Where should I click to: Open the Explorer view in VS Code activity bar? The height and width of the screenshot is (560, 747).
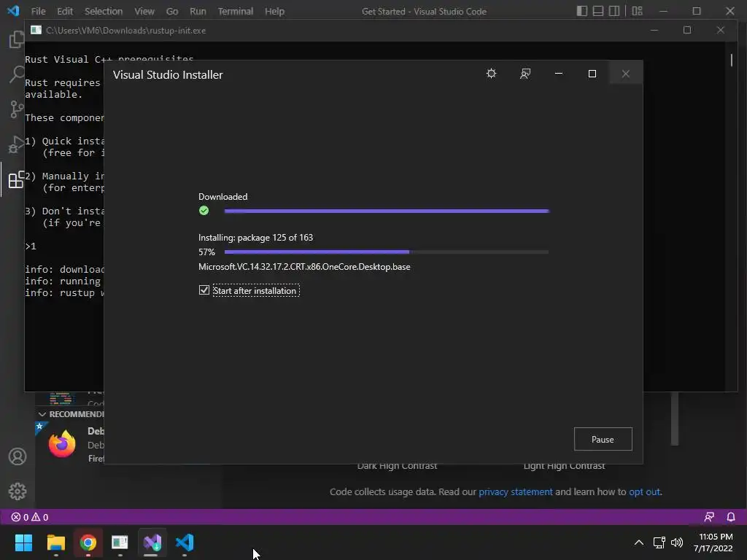click(17, 39)
